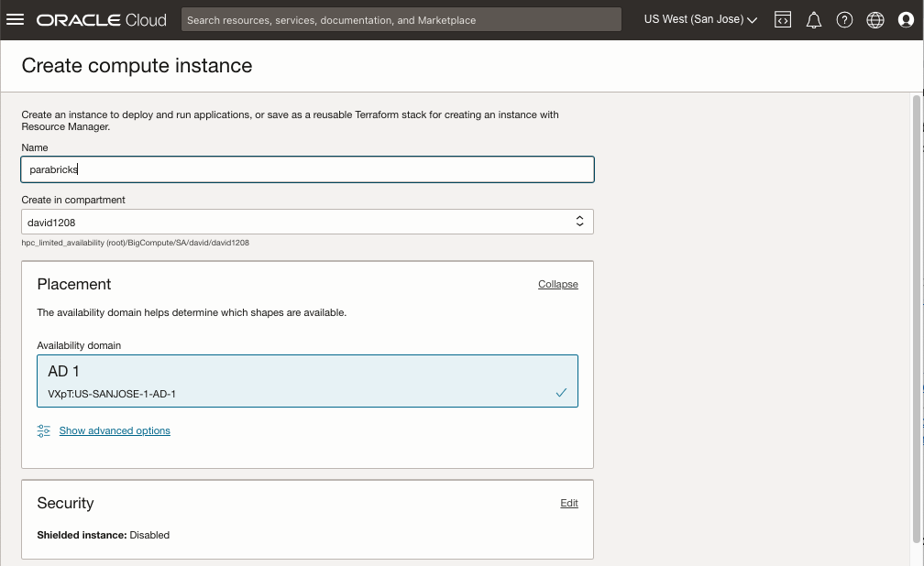The height and width of the screenshot is (566, 924).
Task: Expand the compartment selector stepper arrows
Action: click(x=579, y=221)
